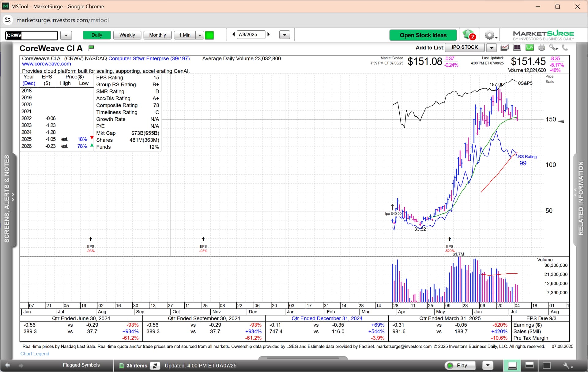This screenshot has width=588, height=372.
Task: Click the horizontal scrollbar below the chart
Action: tap(303, 358)
